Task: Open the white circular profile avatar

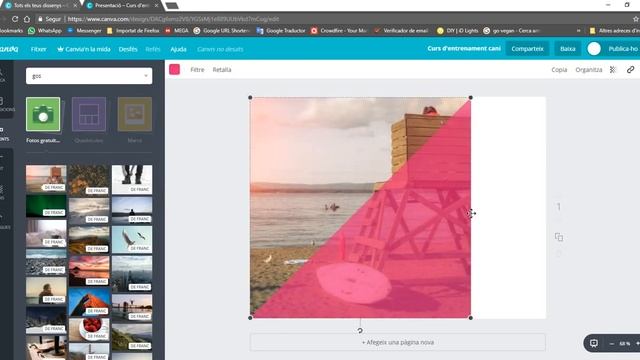Action: coord(594,49)
